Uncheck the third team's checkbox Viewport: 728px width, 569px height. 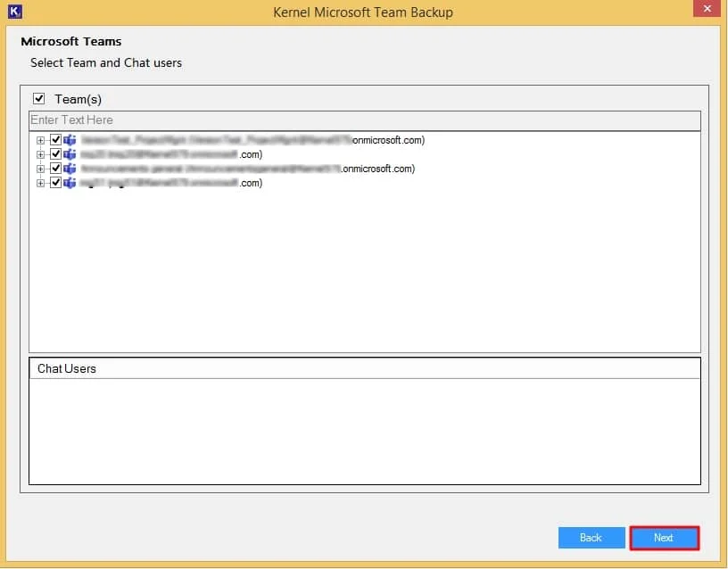coord(55,169)
